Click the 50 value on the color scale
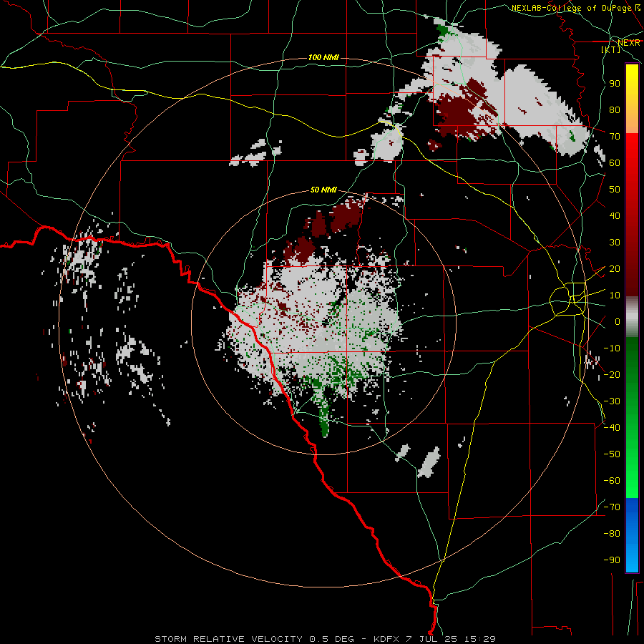Viewport: 644px width, 644px height. 615,190
